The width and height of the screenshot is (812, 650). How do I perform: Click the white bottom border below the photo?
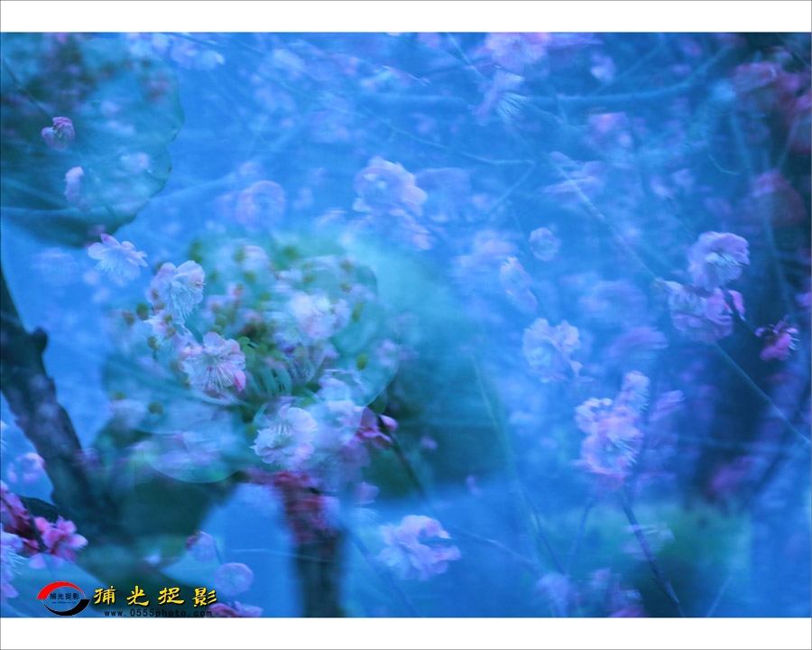(406, 634)
